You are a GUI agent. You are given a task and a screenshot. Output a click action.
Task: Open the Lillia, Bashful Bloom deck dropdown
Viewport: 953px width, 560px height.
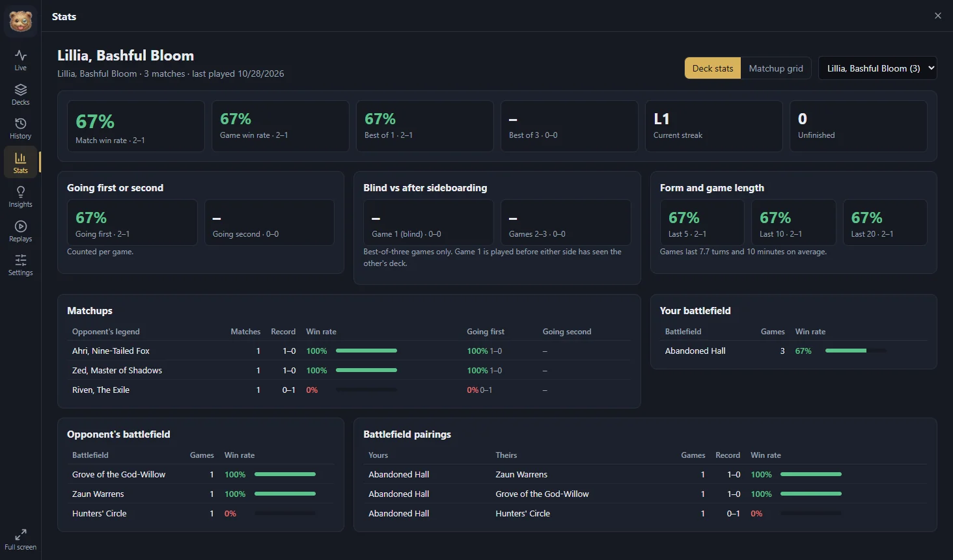[x=877, y=68]
